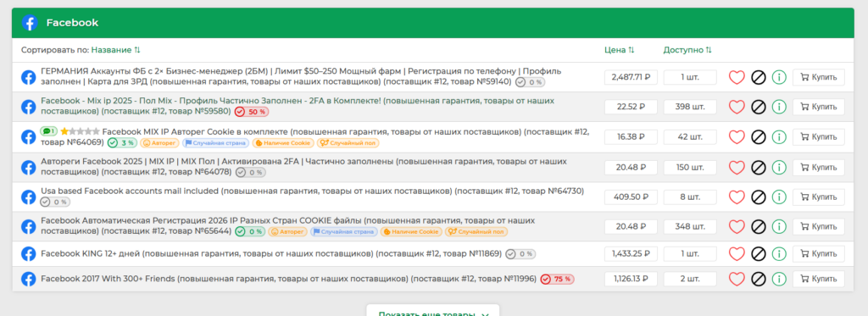This screenshot has height=316, width=868.
Task: Expand list with Показать еще товары
Action: (x=433, y=310)
